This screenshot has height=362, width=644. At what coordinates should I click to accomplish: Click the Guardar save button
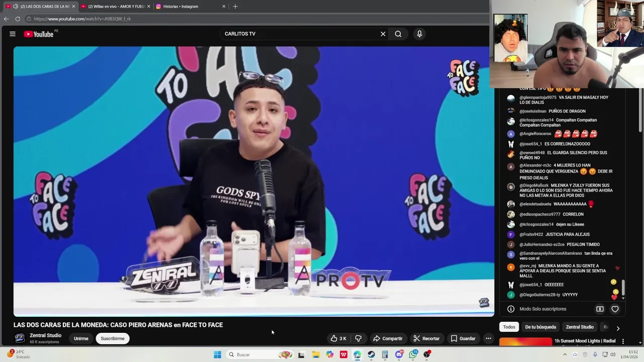[x=463, y=338]
